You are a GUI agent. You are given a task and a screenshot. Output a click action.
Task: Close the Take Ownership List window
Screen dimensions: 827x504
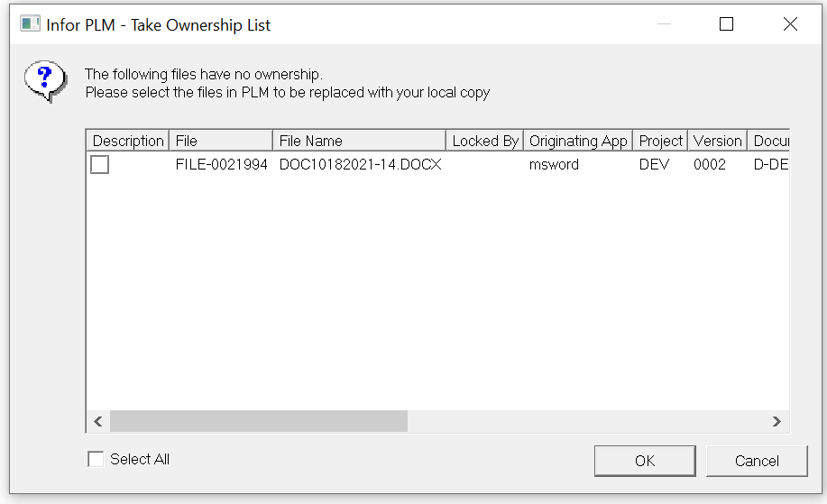[x=790, y=25]
